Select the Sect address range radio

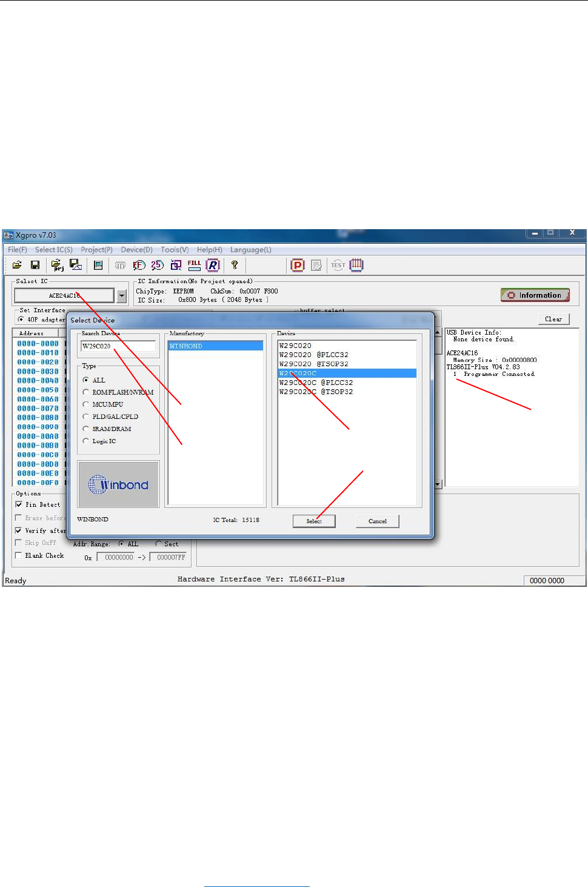pyautogui.click(x=158, y=544)
